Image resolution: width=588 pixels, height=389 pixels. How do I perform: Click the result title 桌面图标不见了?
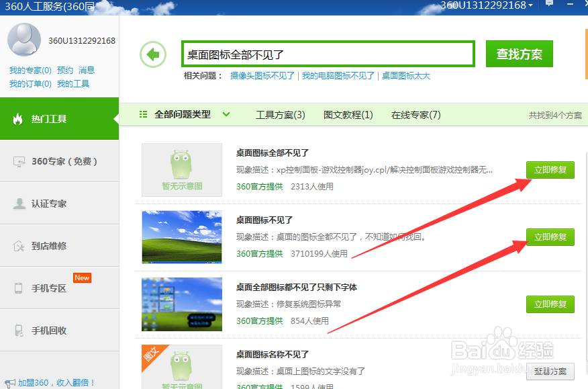tap(264, 220)
